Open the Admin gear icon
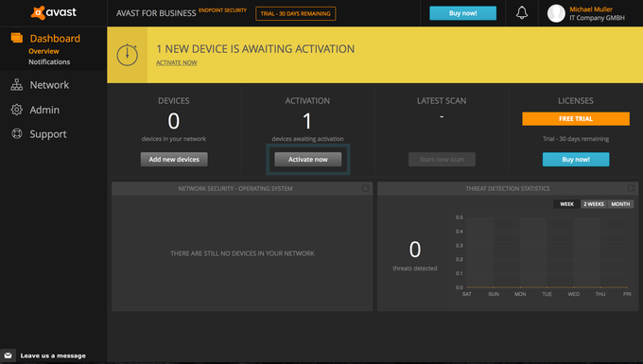Image resolution: width=643 pixels, height=364 pixels. pyautogui.click(x=17, y=110)
